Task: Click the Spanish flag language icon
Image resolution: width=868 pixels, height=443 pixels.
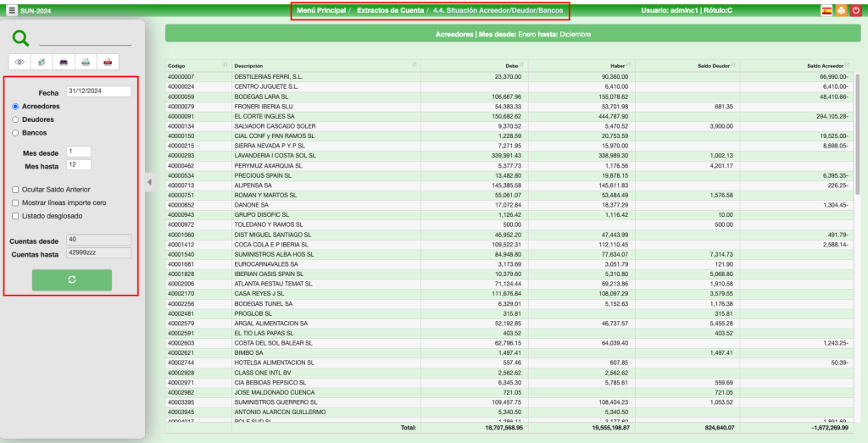Action: [x=826, y=10]
